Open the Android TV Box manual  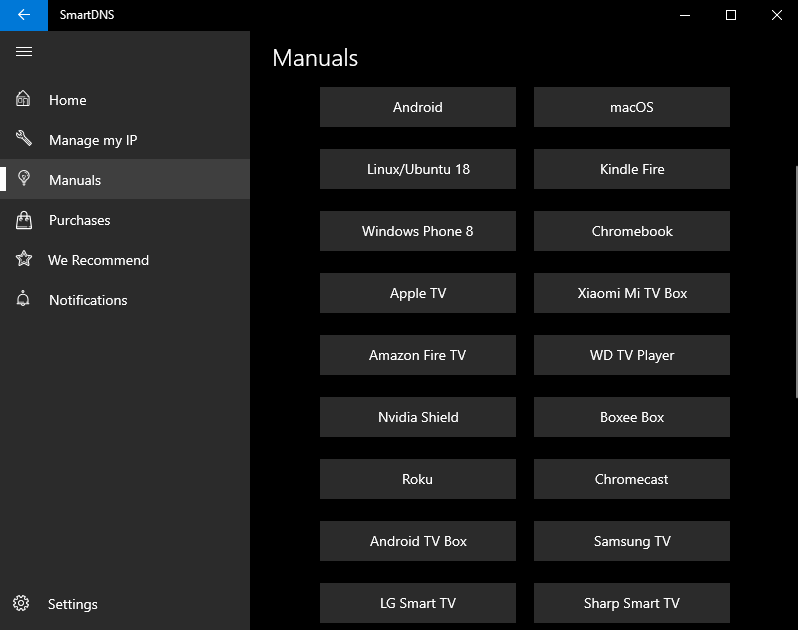(x=418, y=541)
